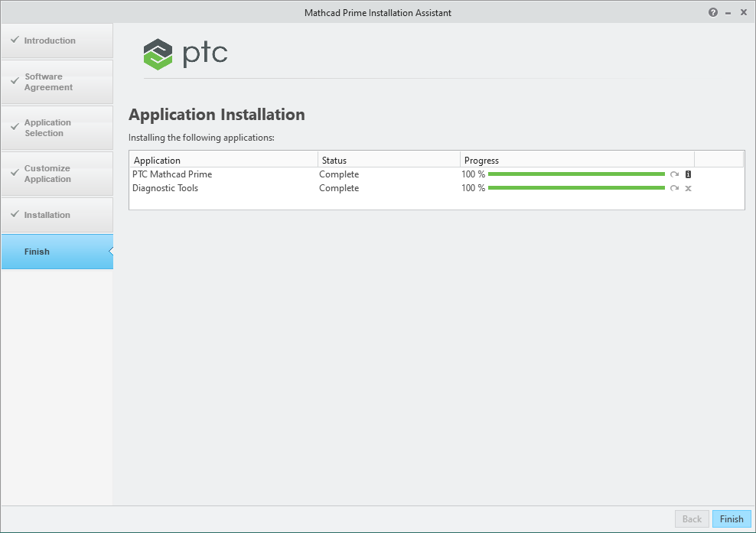Screen dimensions: 756x533
Task: Open the Help question mark icon
Action: [x=712, y=12]
